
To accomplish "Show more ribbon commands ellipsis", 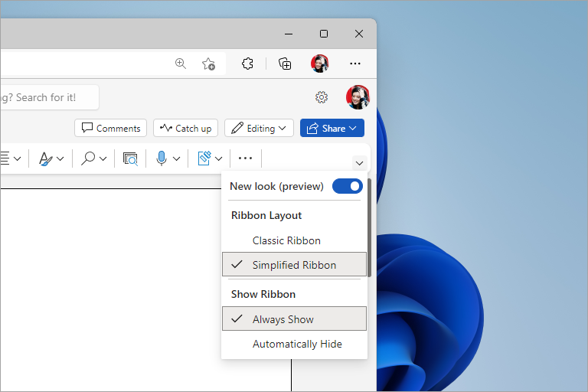I will coord(245,158).
